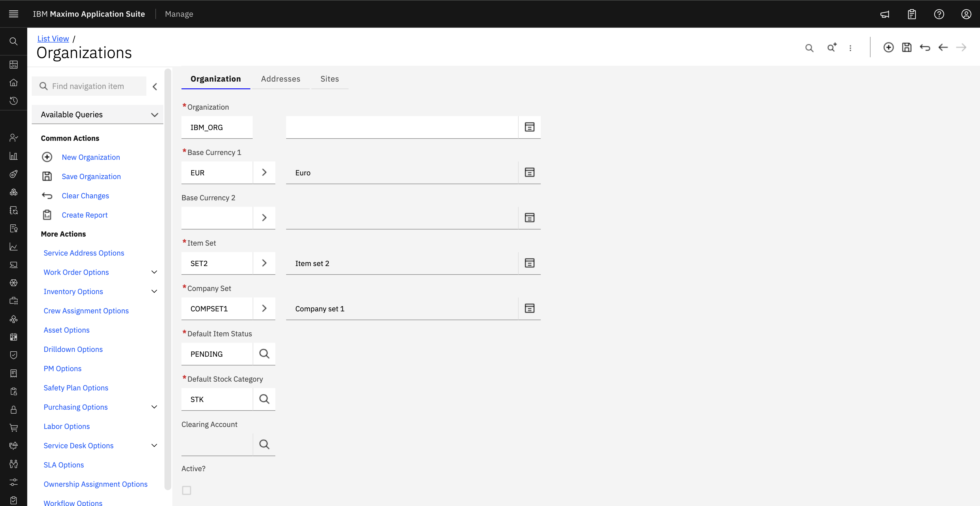Open lookup for Default Item Status

click(x=264, y=354)
